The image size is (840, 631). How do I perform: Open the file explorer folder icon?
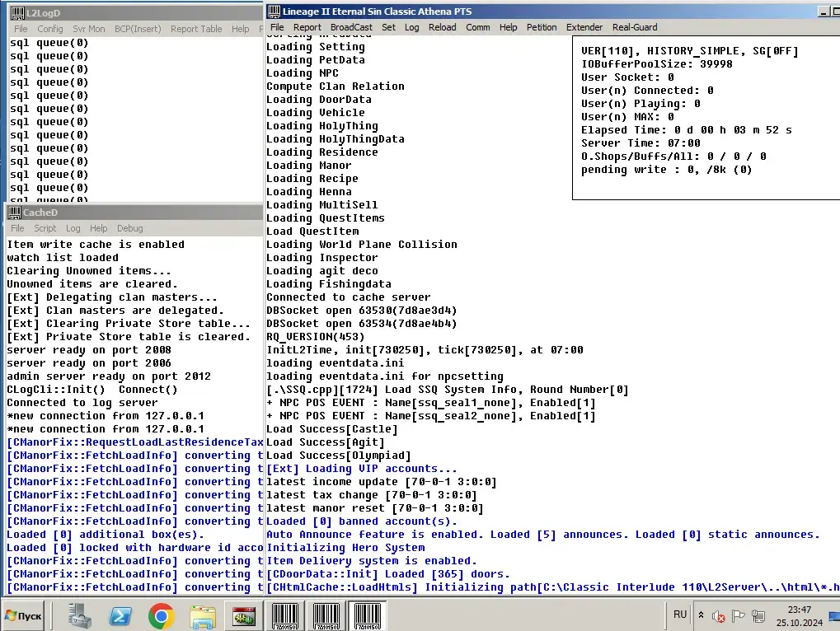pyautogui.click(x=203, y=616)
